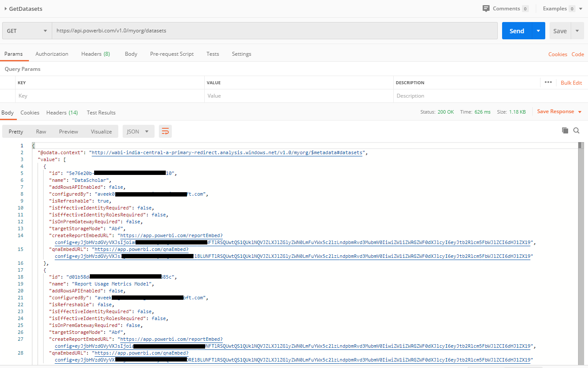588x368 pixels.
Task: Select the Preview view mode
Action: tap(69, 132)
